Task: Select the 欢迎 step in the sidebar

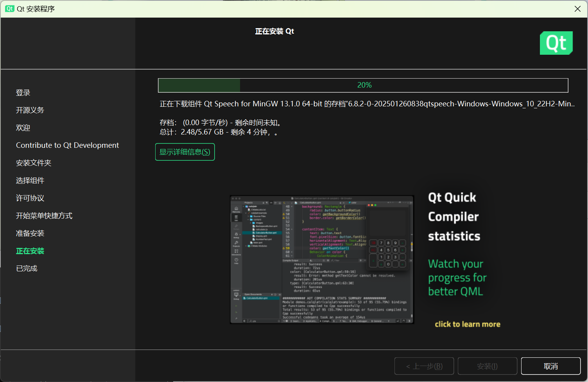Action: point(22,127)
